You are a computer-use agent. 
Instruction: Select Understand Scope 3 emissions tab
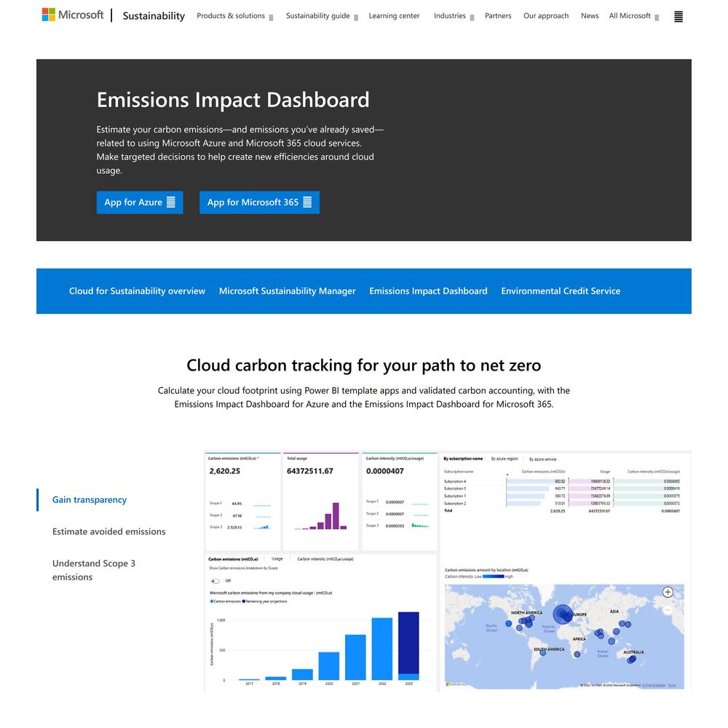pyautogui.click(x=94, y=570)
